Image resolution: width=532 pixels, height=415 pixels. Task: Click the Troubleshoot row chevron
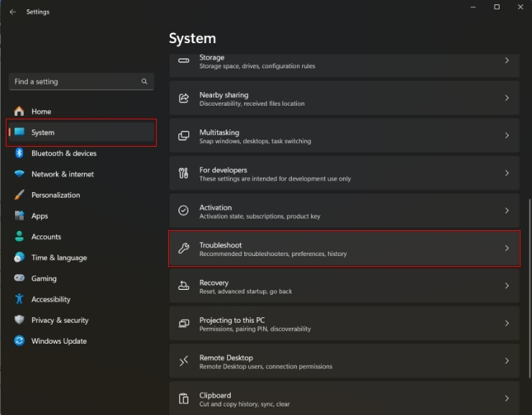point(507,248)
